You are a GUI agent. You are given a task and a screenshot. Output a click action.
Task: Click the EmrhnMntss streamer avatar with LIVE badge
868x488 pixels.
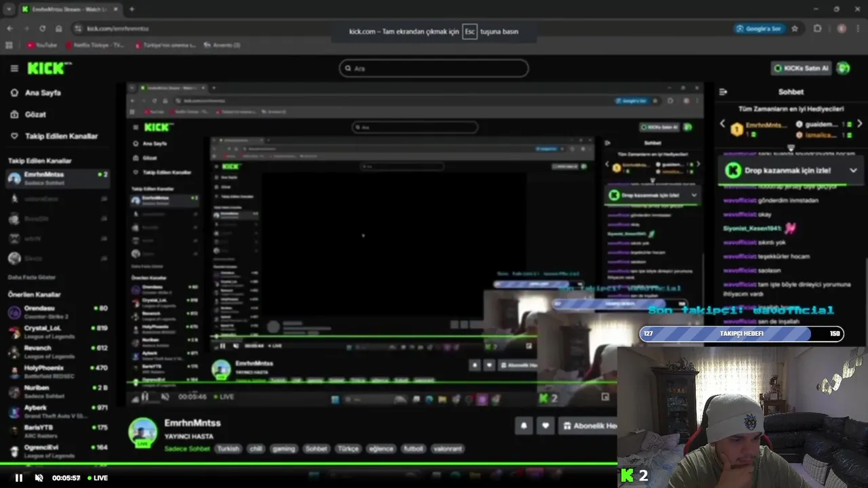coord(143,433)
